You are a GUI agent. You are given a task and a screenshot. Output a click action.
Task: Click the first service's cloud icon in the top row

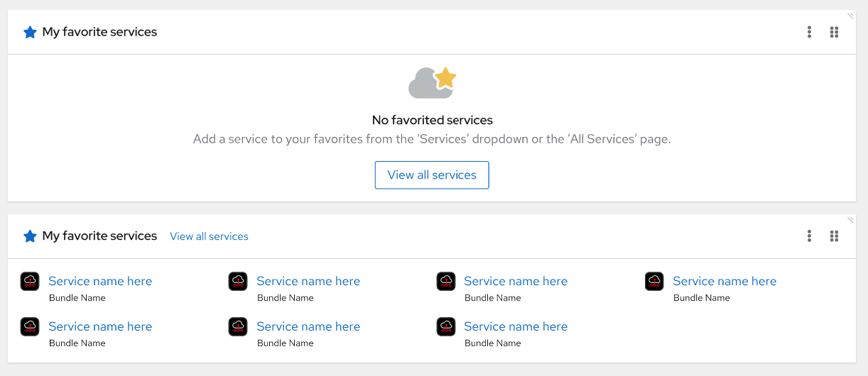30,282
